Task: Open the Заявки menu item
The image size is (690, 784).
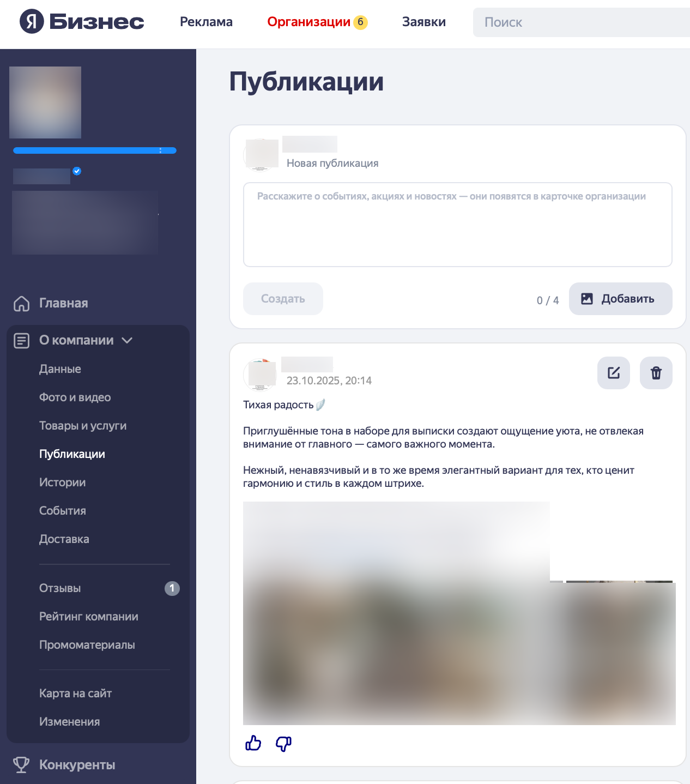Action: [x=424, y=22]
